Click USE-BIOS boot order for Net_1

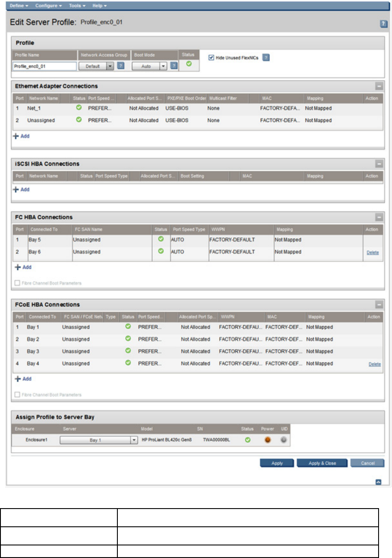click(x=177, y=108)
